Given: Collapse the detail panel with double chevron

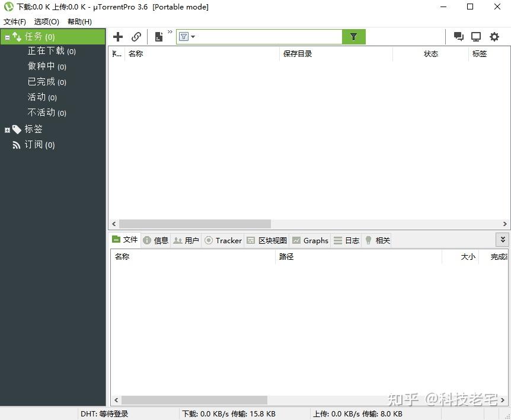Looking at the screenshot, I should pyautogui.click(x=502, y=239).
